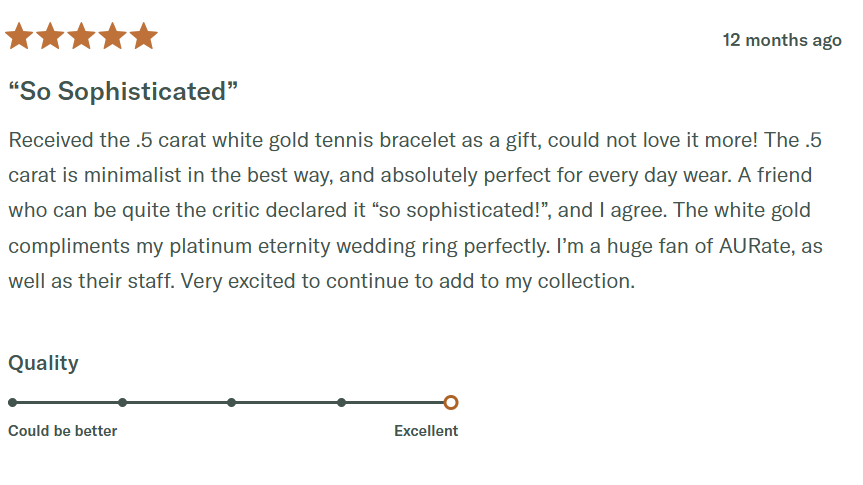Image resolution: width=863 pixels, height=485 pixels.
Task: Select the middle dot on the Quality scale
Action: click(x=231, y=403)
